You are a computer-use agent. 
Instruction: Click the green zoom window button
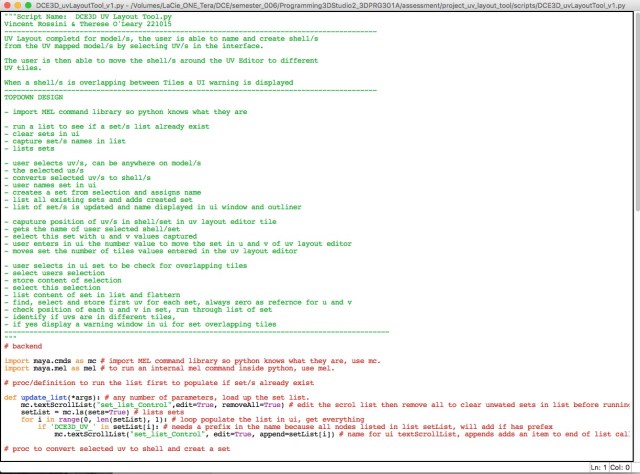click(34, 6)
